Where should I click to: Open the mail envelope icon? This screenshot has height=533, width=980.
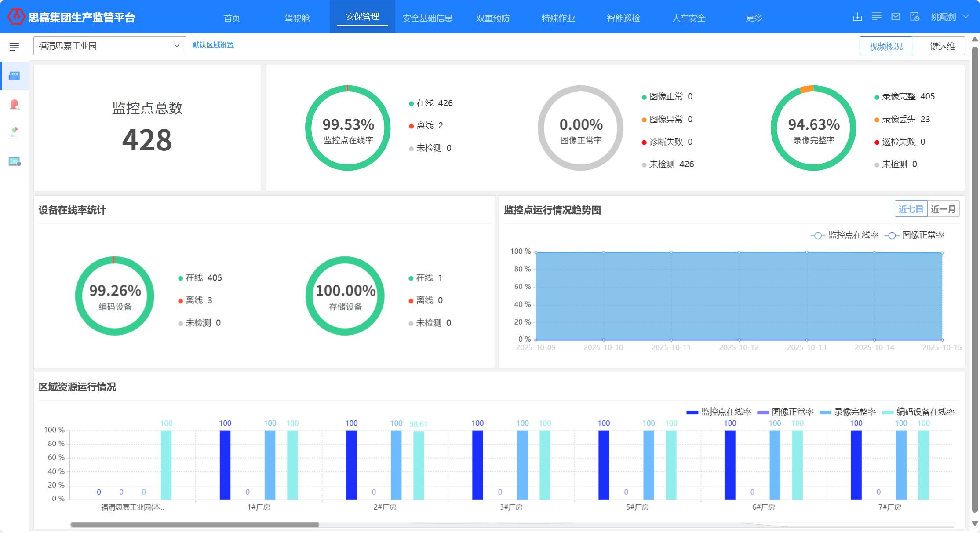896,17
